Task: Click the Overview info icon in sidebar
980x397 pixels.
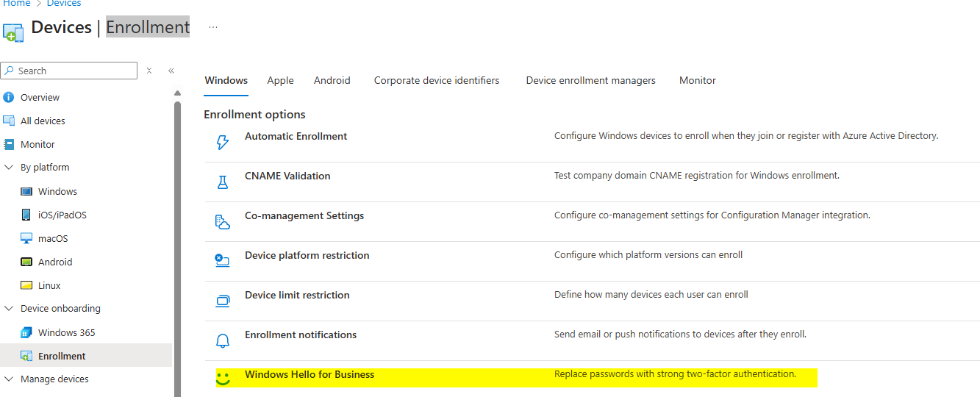Action: pyautogui.click(x=9, y=97)
